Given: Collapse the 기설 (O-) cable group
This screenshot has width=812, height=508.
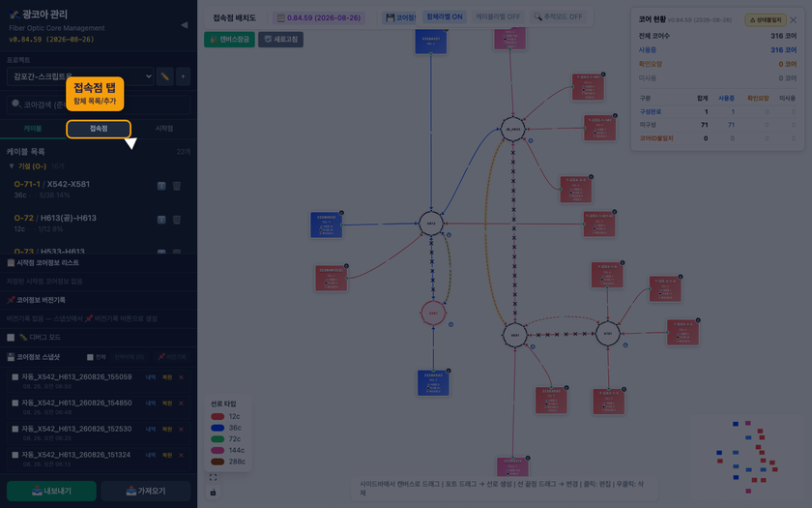Looking at the screenshot, I should click(12, 166).
